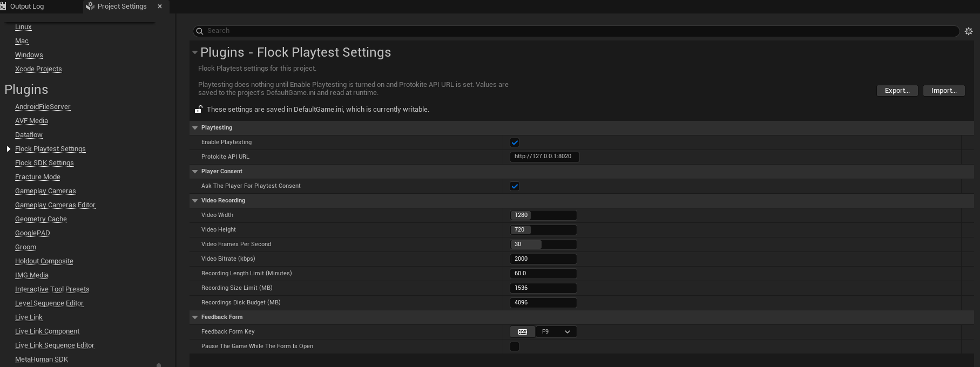Open Live Link settings
Screen dimensions: 980x367
pyautogui.click(x=29, y=317)
